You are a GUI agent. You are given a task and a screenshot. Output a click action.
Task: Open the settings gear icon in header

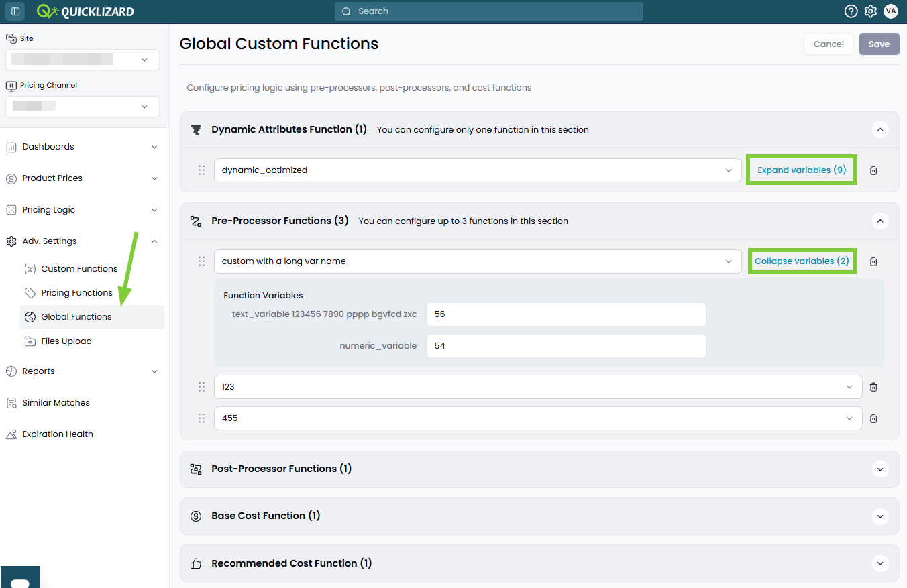(x=871, y=11)
